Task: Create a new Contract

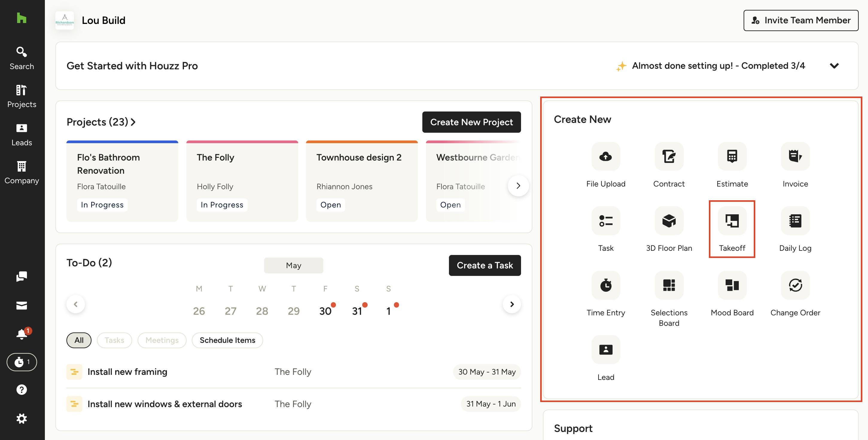Action: [669, 165]
